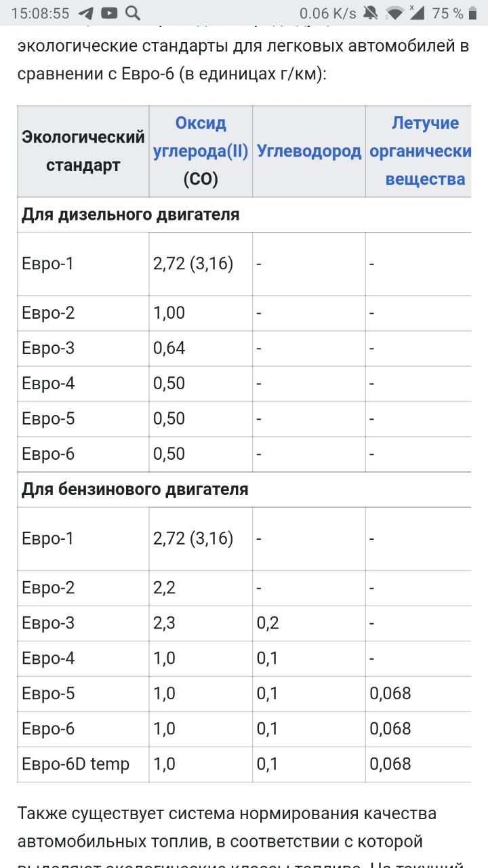Tap the Для дизельного двигателя section row

click(x=131, y=215)
